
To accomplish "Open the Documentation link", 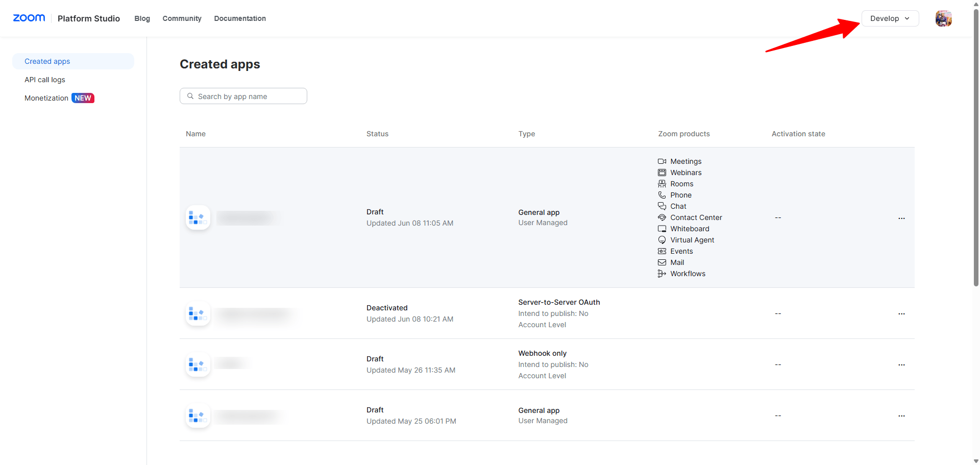I will (240, 18).
